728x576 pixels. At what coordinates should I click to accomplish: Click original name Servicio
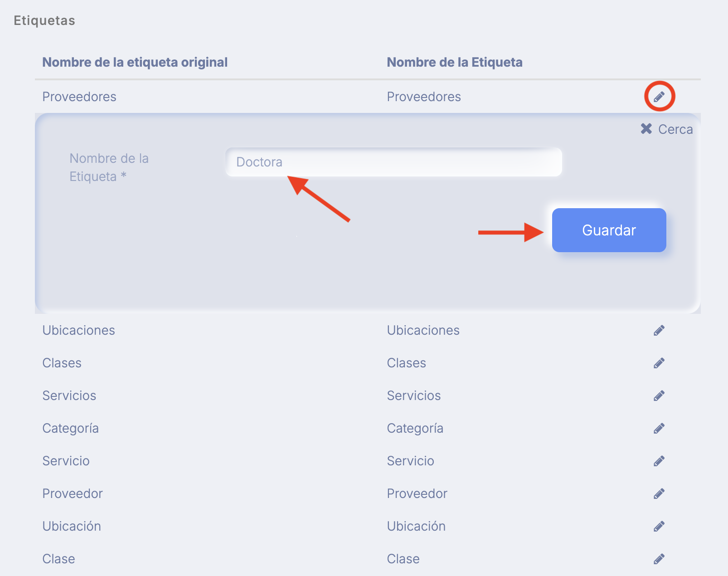point(66,461)
